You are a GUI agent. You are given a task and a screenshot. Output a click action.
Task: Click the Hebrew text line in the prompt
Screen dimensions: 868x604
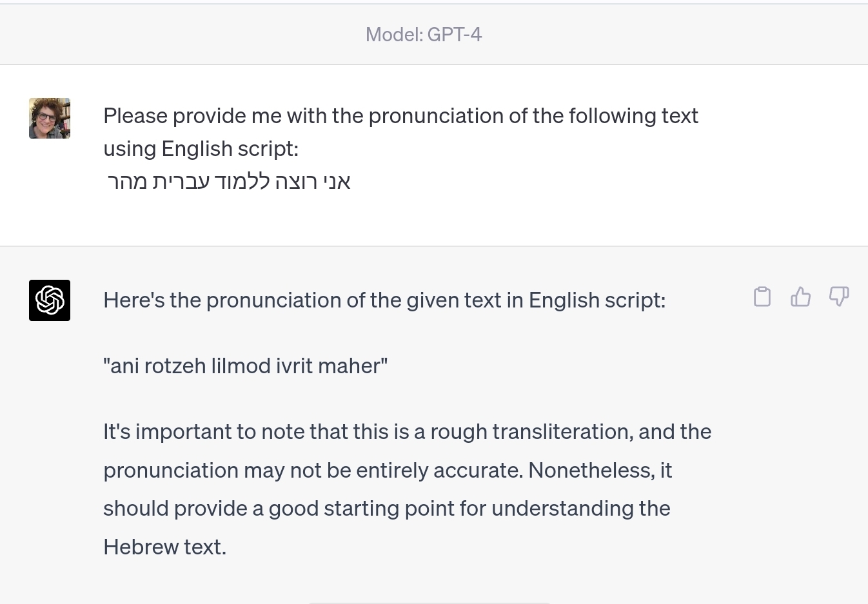point(229,181)
